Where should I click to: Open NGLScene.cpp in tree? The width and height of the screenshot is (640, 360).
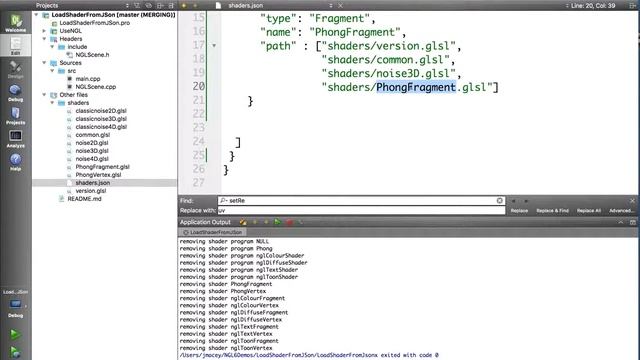96,87
